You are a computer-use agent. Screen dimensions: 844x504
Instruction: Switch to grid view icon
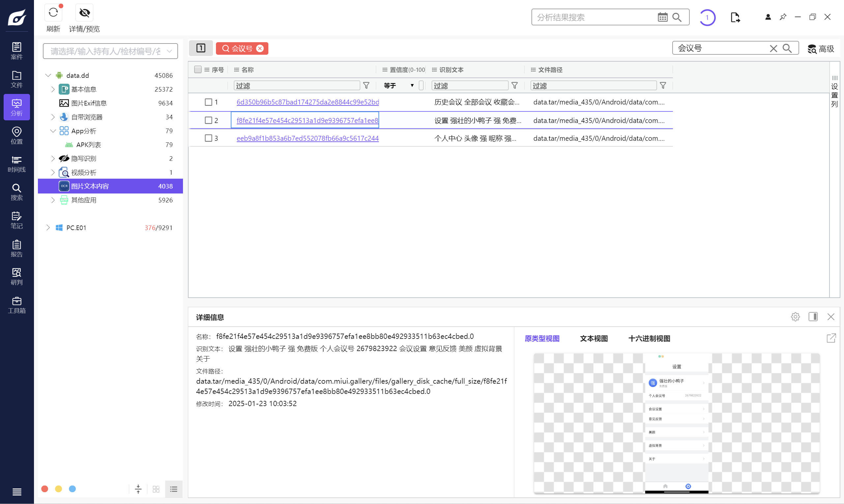(156, 489)
